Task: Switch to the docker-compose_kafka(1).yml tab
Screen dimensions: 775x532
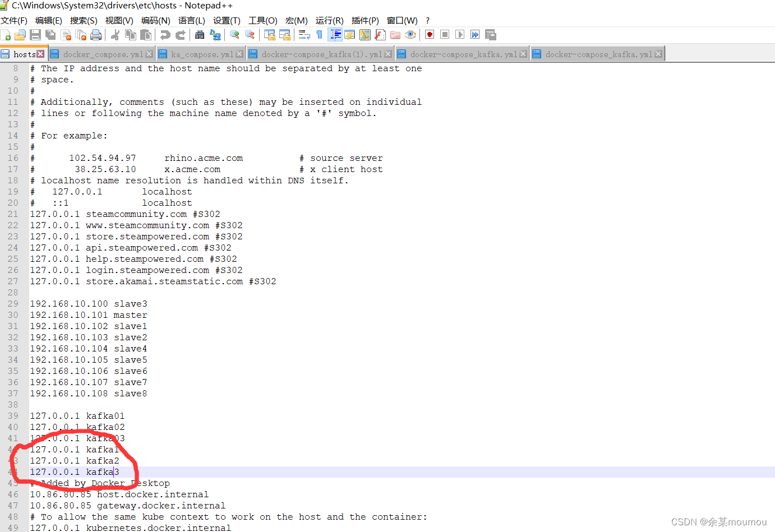Action: [321, 54]
